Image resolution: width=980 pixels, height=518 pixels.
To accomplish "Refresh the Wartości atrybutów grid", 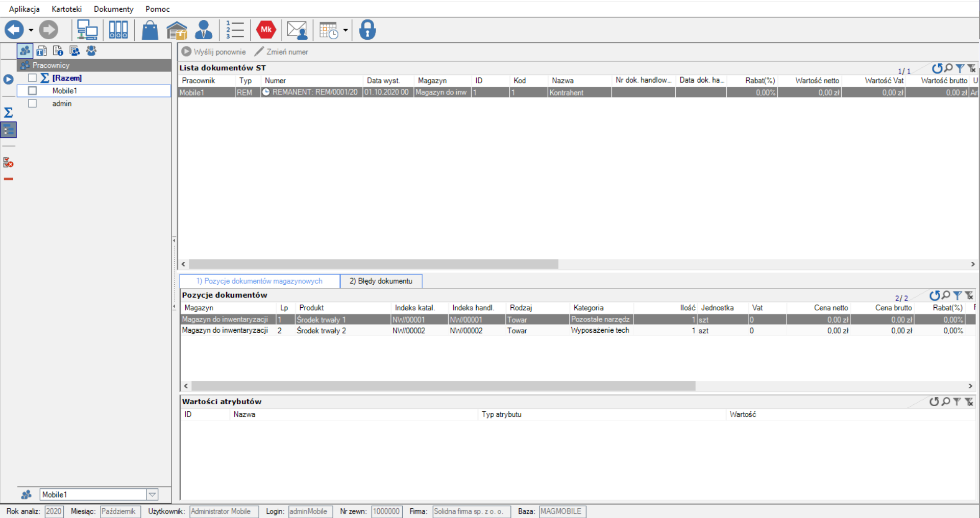I will coord(934,402).
